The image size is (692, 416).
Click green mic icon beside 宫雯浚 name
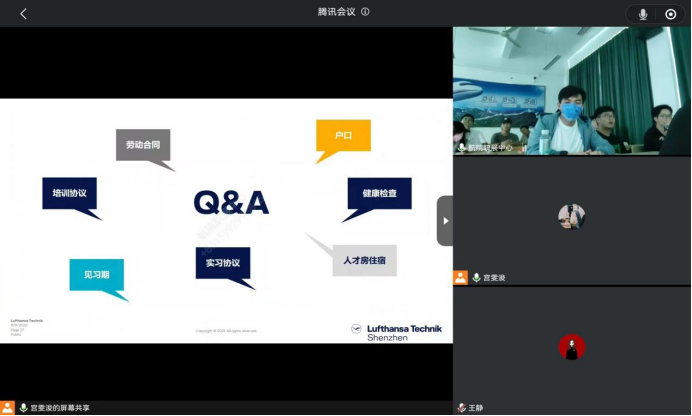point(476,277)
